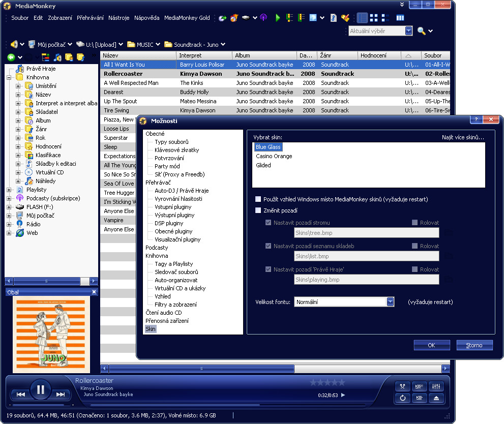Open the MediaMonkey Gold menu
Image resolution: width=504 pixels, height=424 pixels.
(x=187, y=18)
